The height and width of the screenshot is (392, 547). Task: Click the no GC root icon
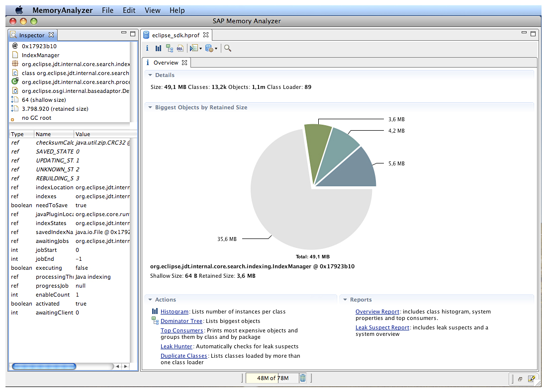tap(12, 119)
